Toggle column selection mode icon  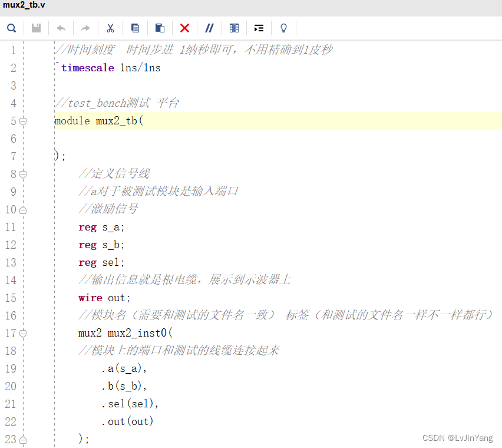click(234, 28)
